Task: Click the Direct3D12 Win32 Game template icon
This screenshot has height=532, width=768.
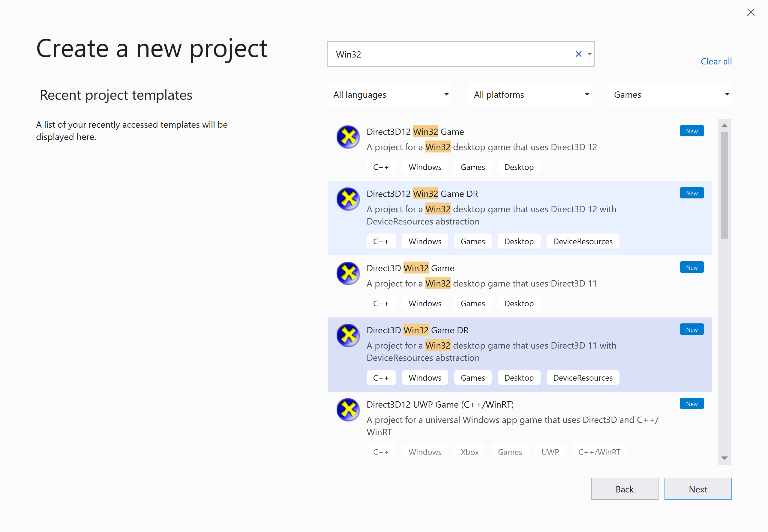Action: [x=348, y=137]
